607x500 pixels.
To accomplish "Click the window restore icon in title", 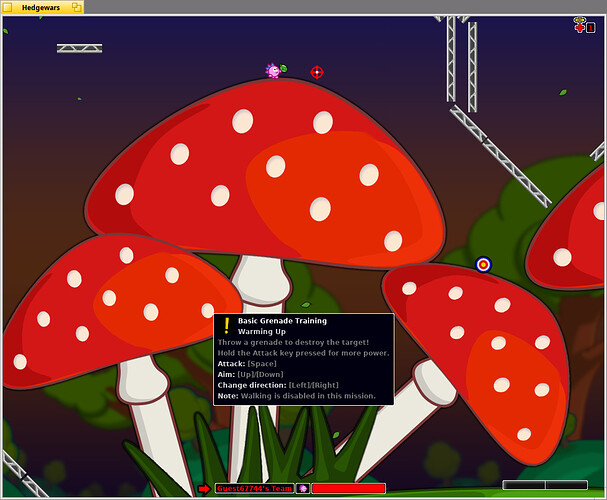I will click(x=77, y=7).
